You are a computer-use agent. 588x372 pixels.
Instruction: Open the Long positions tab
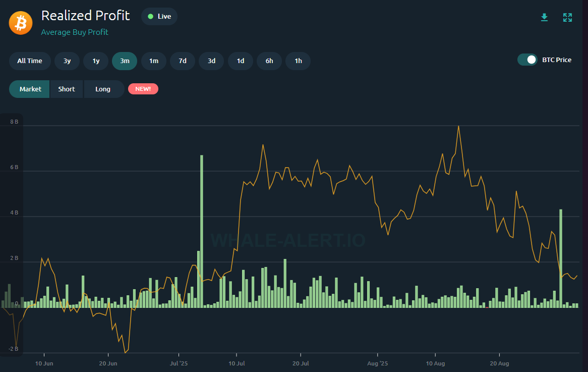[103, 89]
